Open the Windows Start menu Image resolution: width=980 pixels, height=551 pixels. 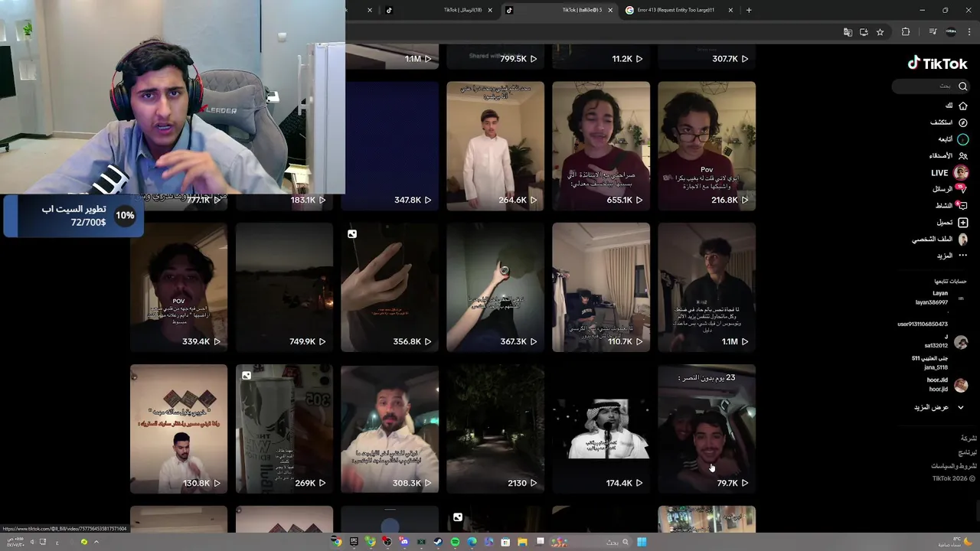point(642,542)
